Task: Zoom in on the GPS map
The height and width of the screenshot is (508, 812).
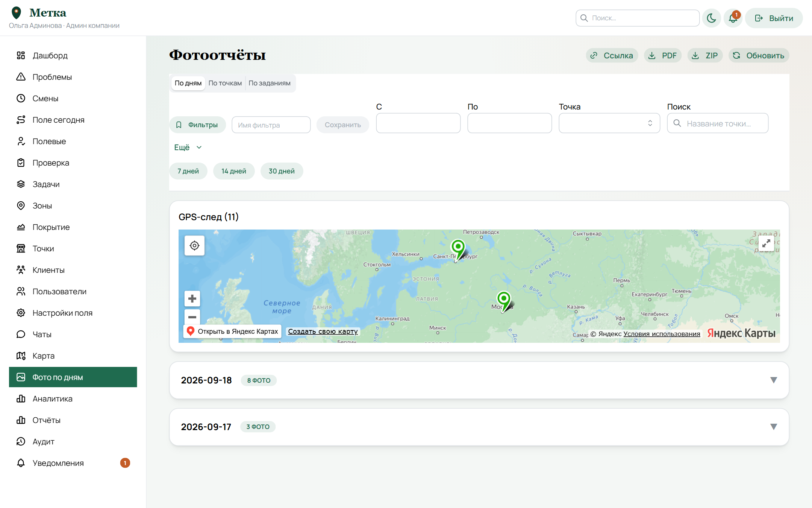Action: point(192,299)
